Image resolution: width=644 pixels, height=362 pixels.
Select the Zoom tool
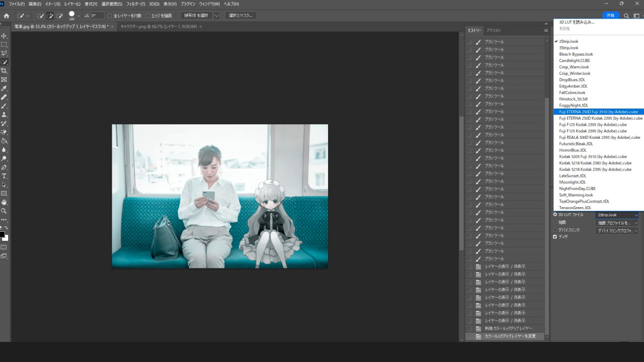click(x=4, y=211)
